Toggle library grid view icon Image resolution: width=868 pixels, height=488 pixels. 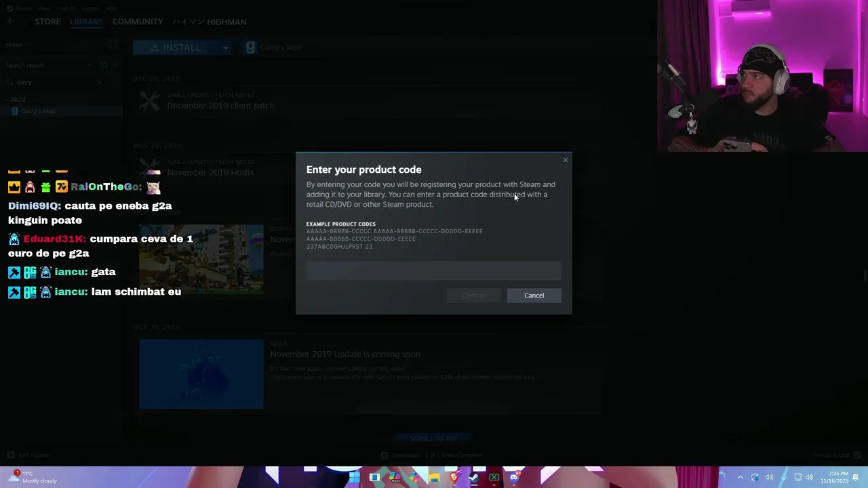coord(113,45)
